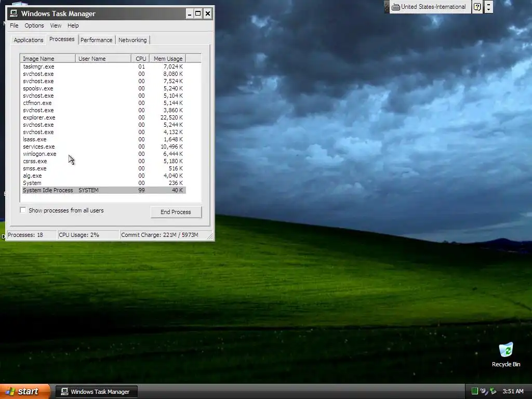
Task: Select the services.exe process
Action: pos(103,147)
